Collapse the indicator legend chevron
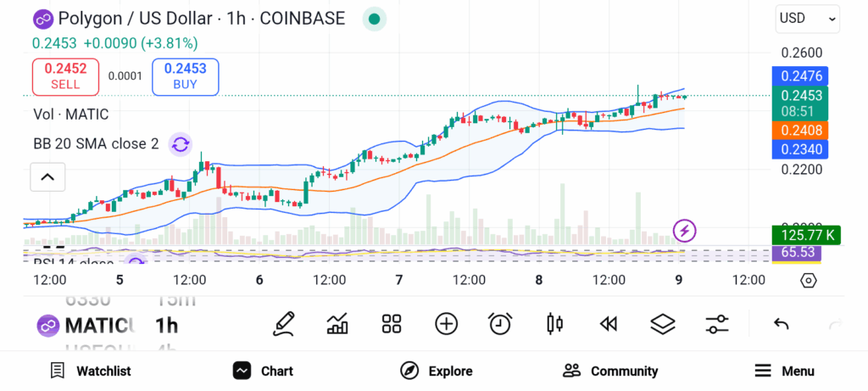Screen dimensions: 868x391 (47, 177)
